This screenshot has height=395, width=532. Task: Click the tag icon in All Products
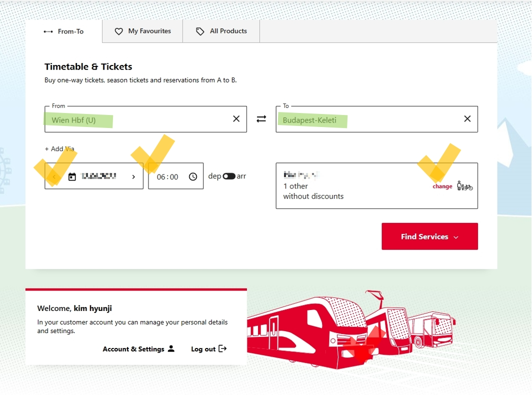pyautogui.click(x=200, y=31)
